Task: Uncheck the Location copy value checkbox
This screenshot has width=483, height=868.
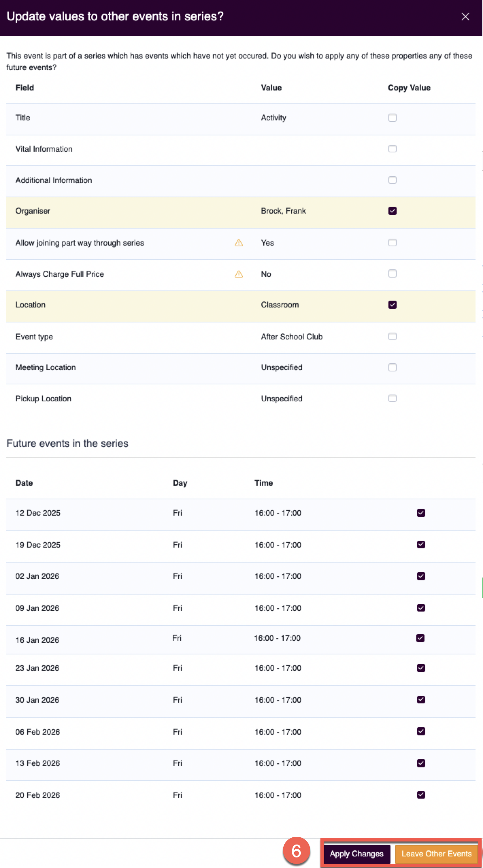Action: click(x=392, y=305)
